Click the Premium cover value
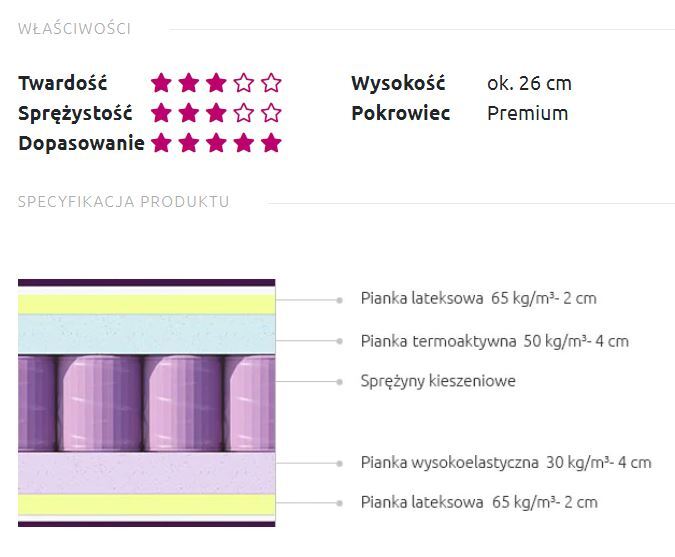675x557 pixels. (527, 113)
